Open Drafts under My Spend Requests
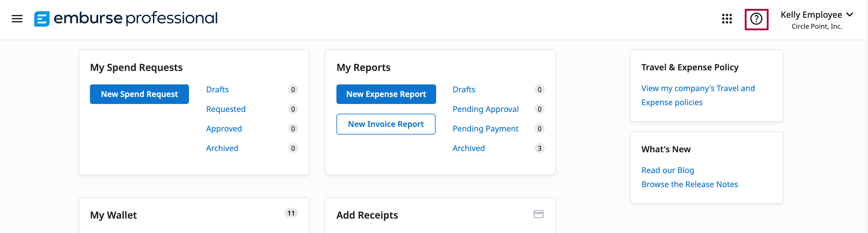This screenshot has height=233, width=868. click(217, 90)
